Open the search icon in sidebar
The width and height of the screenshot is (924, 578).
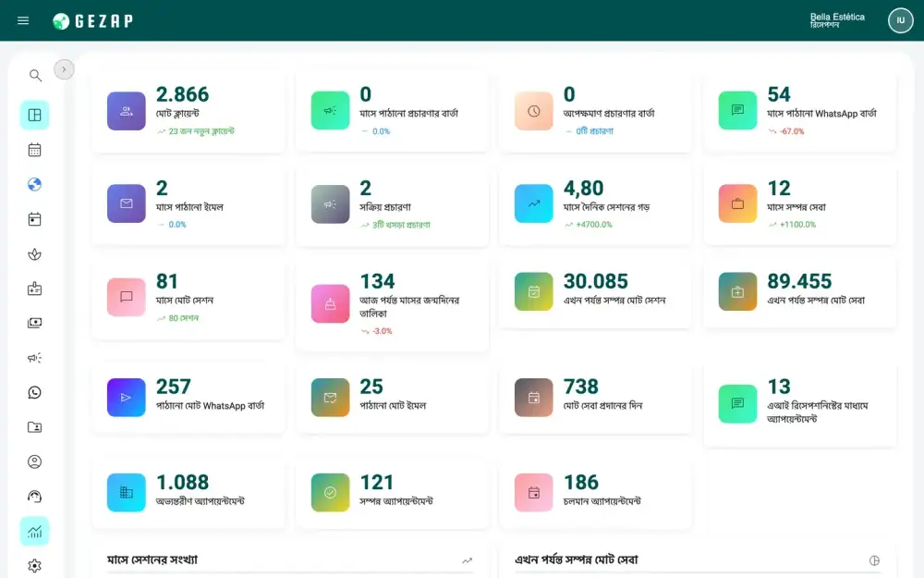[35, 76]
